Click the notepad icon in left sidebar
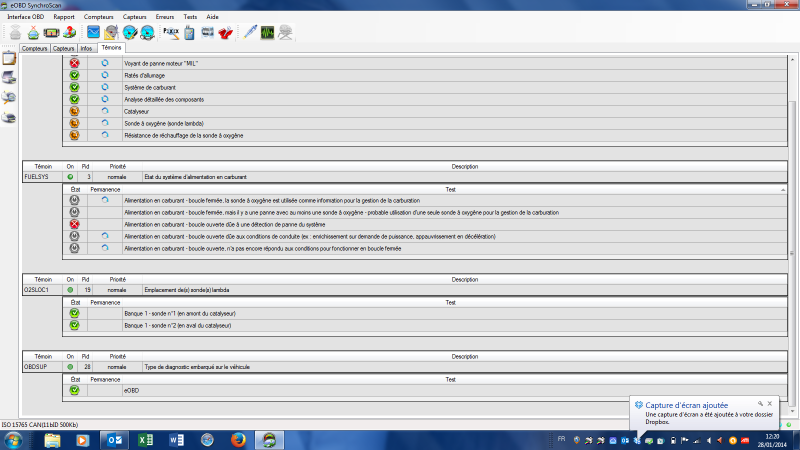 (9, 59)
